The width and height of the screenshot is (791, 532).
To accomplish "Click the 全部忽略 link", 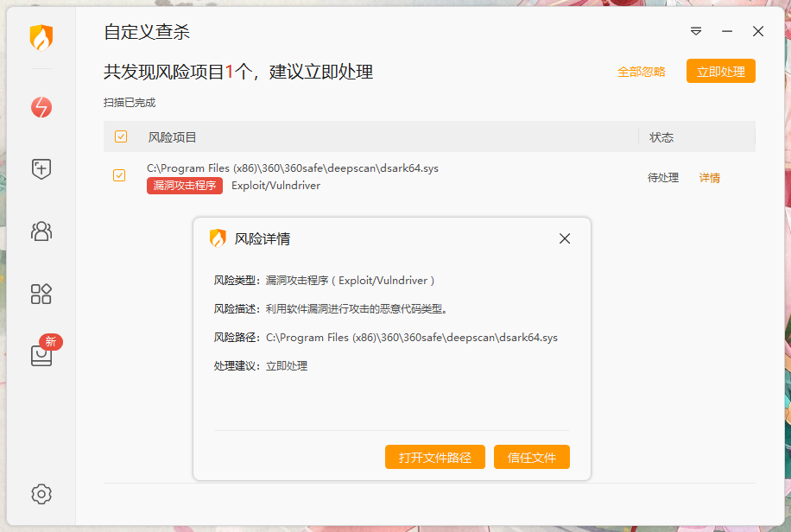I will click(641, 72).
